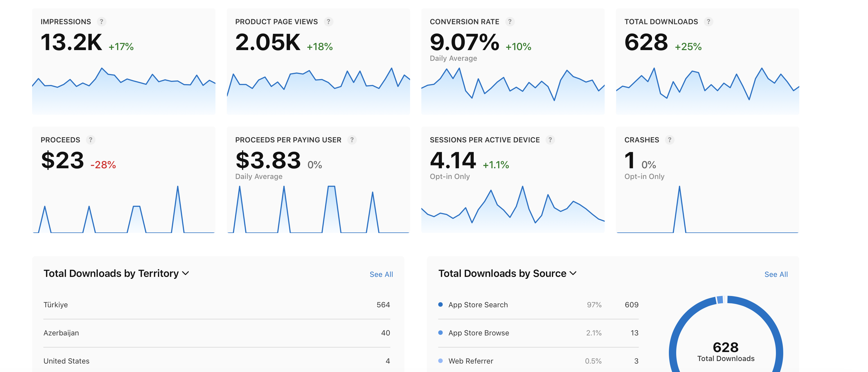
Task: Click the Total Downloads help icon
Action: 709,22
